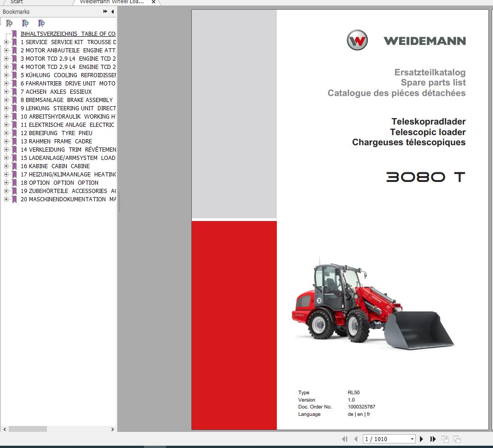Click the Spare parts list heading

[x=433, y=83]
